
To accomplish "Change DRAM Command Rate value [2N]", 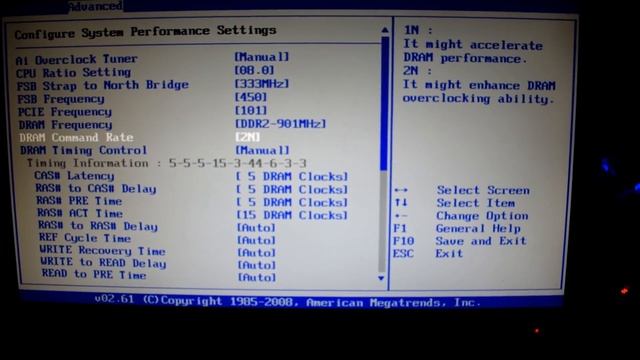I will [247, 137].
